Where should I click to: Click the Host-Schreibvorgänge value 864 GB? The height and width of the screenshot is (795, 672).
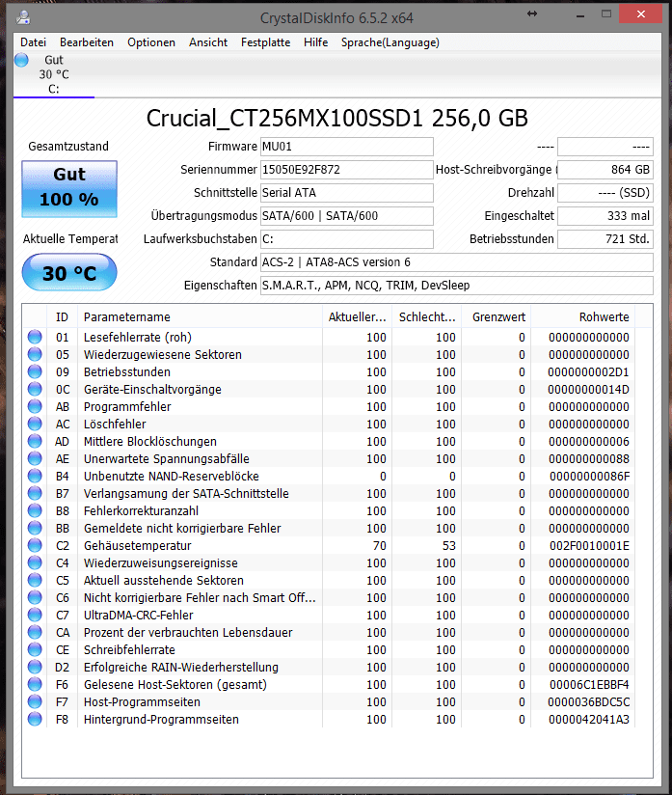coord(605,170)
